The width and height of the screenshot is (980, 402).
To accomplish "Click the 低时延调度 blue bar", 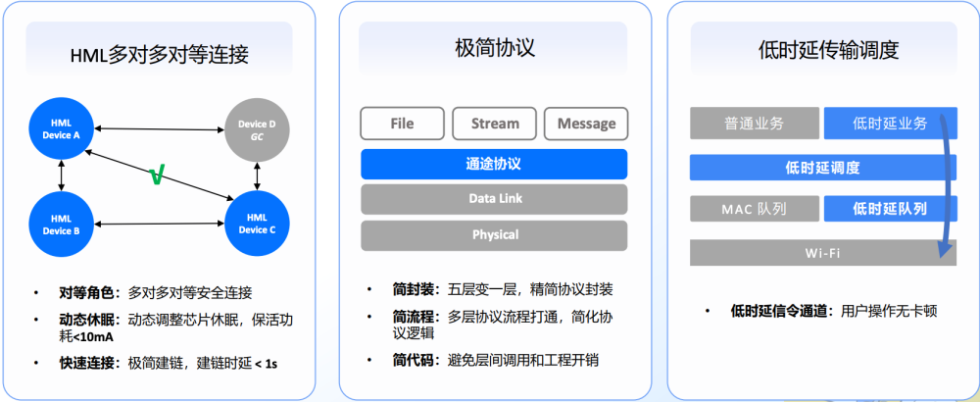I will (x=823, y=168).
